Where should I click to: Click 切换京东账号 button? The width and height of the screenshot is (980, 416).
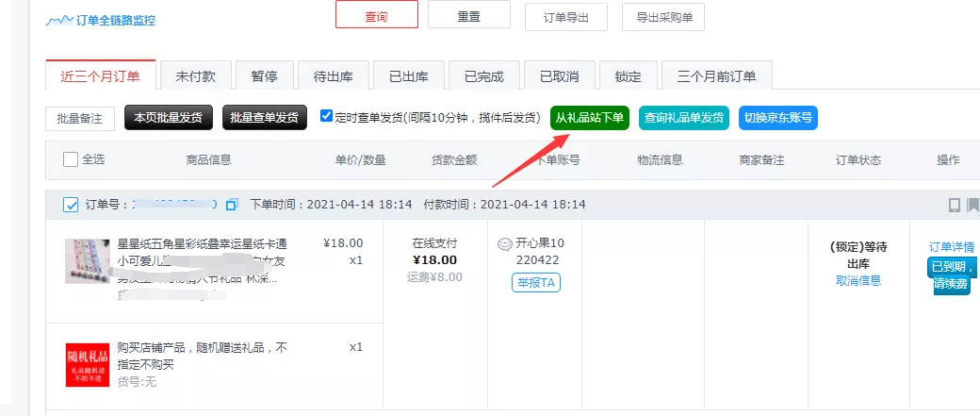click(778, 118)
